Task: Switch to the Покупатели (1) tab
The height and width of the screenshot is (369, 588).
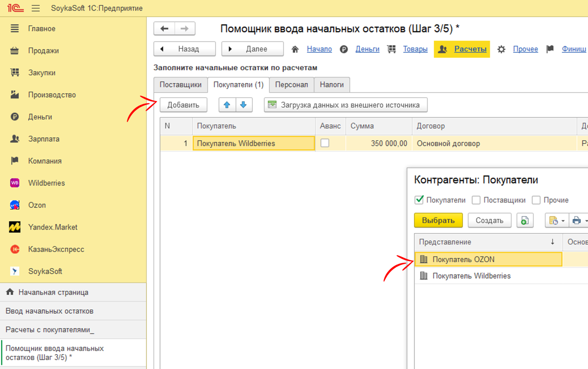Action: click(238, 85)
